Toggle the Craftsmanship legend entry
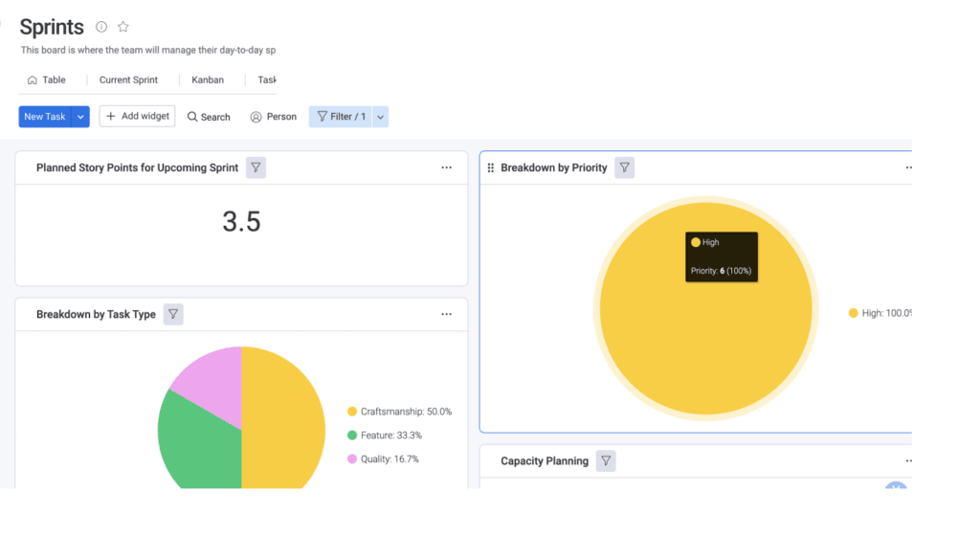Viewport: 980px width, 536px height. pyautogui.click(x=399, y=412)
